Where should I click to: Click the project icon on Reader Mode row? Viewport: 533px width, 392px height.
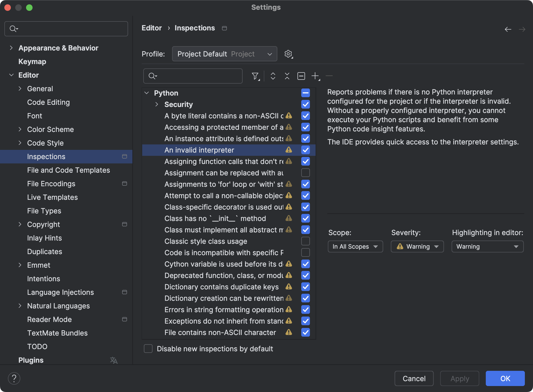click(125, 319)
